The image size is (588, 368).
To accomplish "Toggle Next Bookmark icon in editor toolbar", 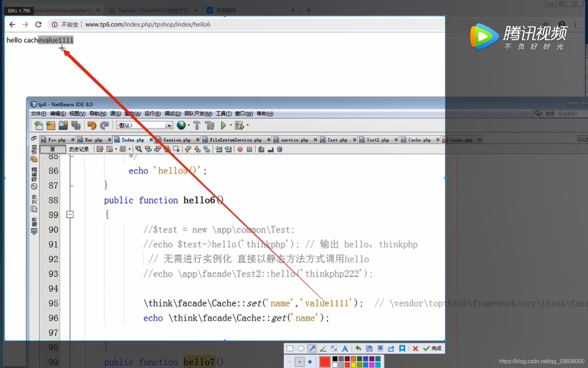I will coord(197,149).
